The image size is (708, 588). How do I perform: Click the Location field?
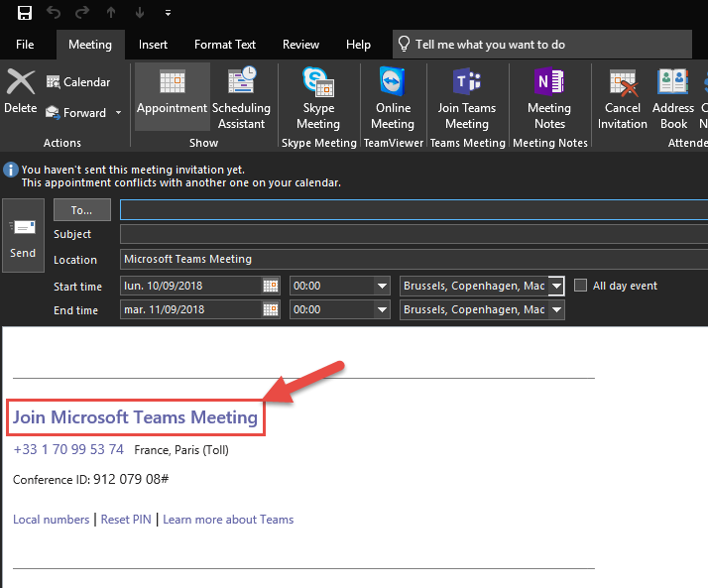tap(413, 259)
